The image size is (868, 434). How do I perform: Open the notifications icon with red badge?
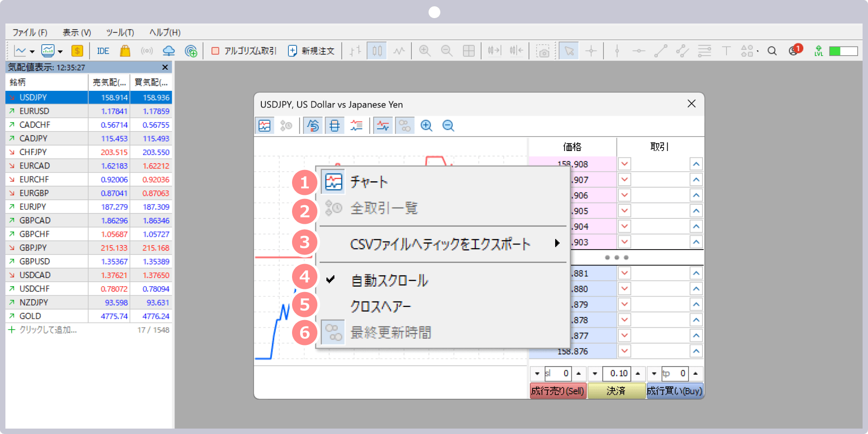pyautogui.click(x=794, y=51)
